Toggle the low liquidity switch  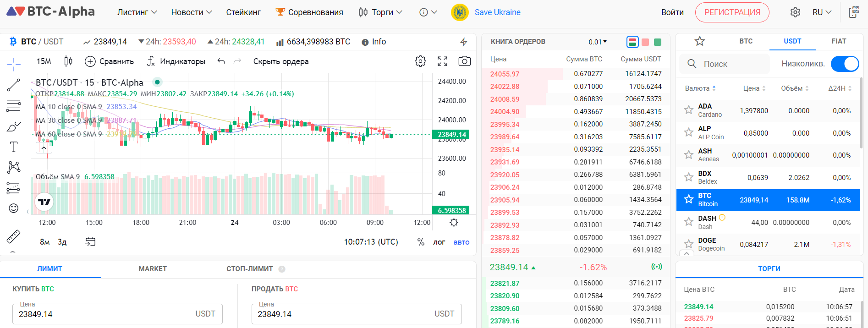click(845, 64)
